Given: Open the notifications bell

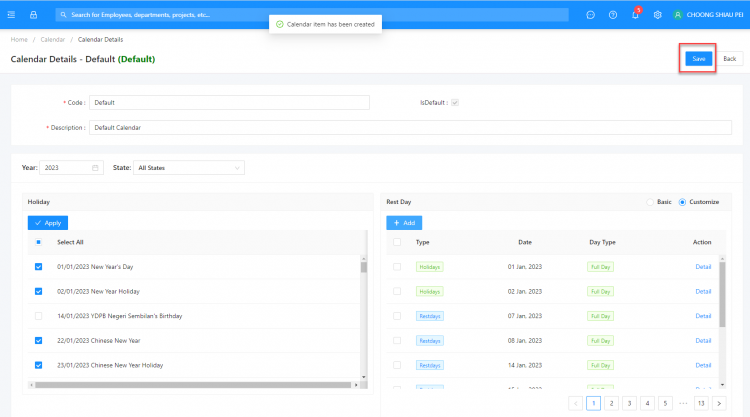Looking at the screenshot, I should point(635,15).
